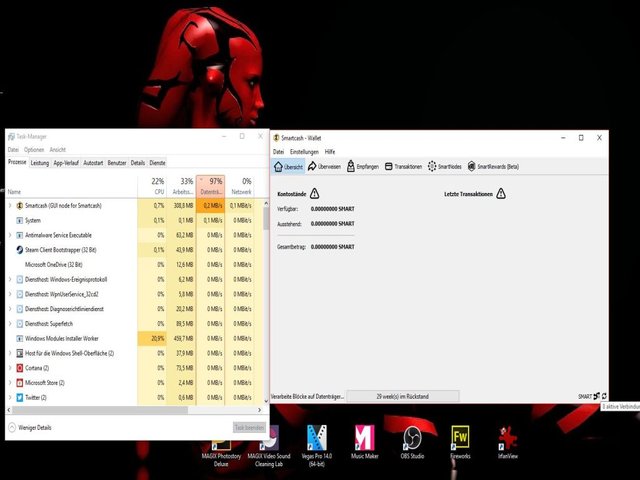Expand the Smartcash process row
Viewport: 640px width, 480px height.
click(10, 205)
